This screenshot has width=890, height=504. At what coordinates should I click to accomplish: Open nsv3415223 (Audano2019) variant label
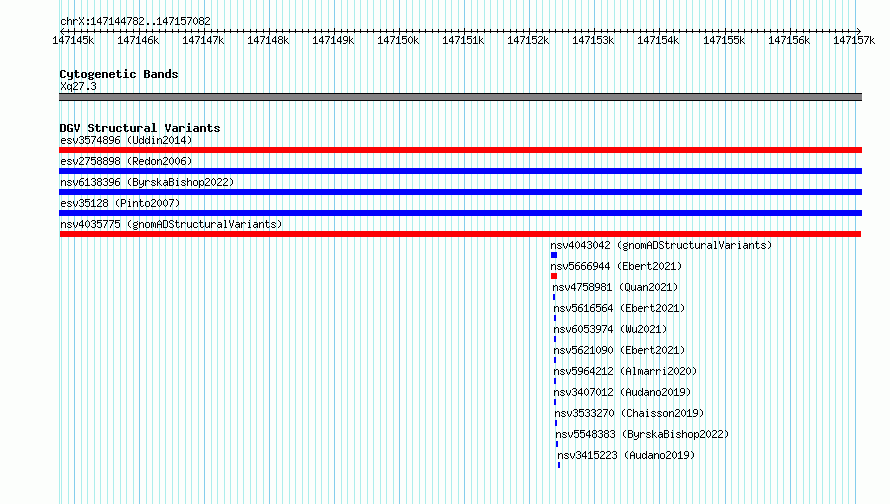coord(626,455)
